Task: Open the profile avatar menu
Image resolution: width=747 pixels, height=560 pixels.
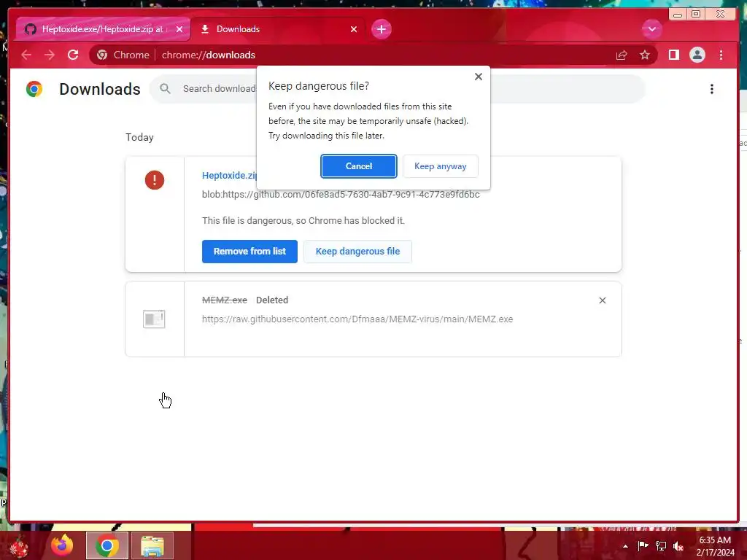Action: (697, 55)
